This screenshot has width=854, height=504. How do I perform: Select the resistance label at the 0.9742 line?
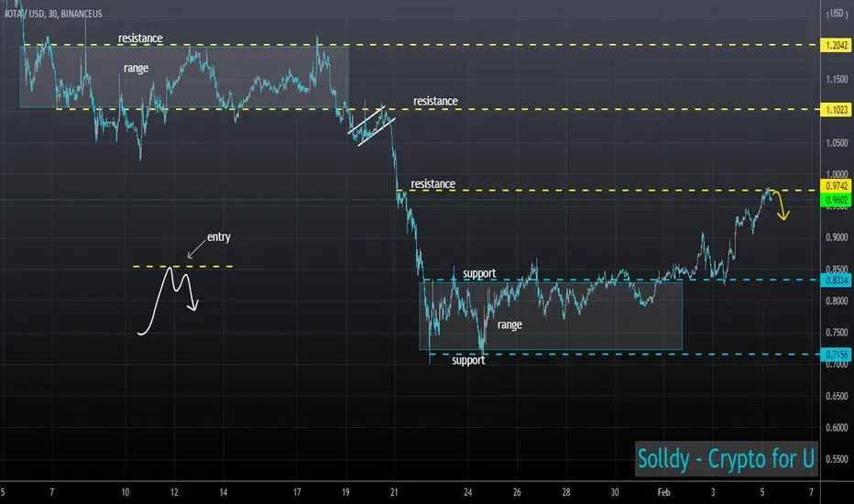(x=433, y=184)
